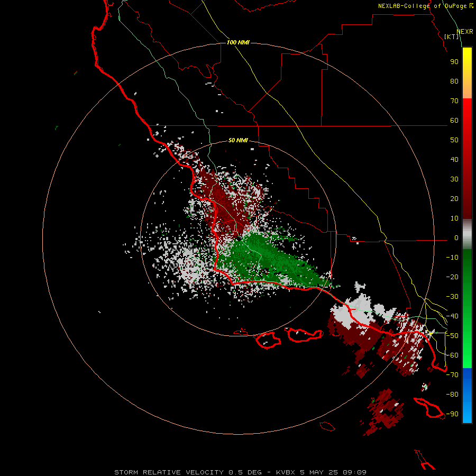Click the 50 NMI range ring label
The height and width of the screenshot is (476, 476).
click(x=238, y=140)
